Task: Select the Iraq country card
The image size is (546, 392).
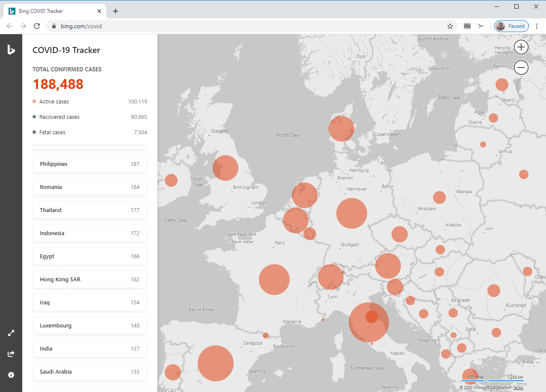Action: pyautogui.click(x=89, y=303)
